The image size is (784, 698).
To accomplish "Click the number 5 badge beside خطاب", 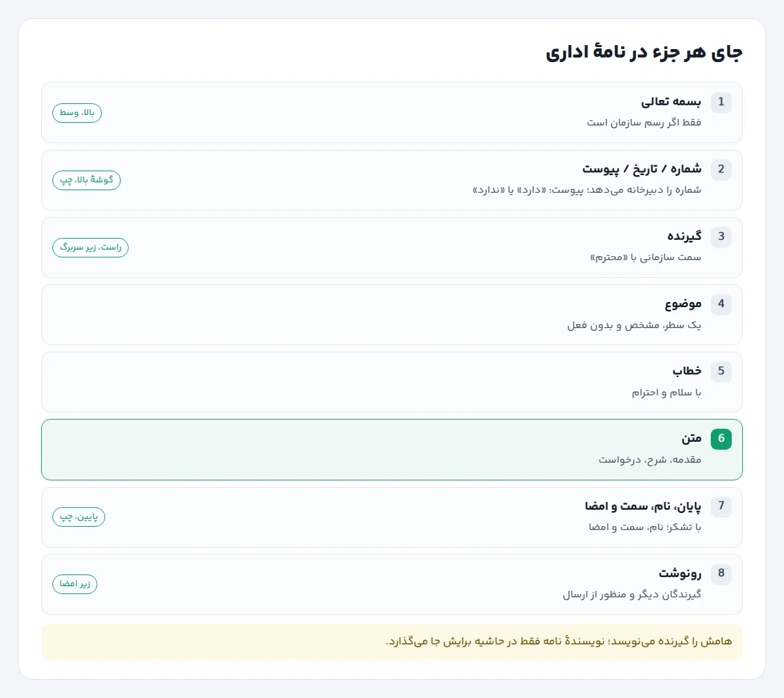I will coord(721,371).
